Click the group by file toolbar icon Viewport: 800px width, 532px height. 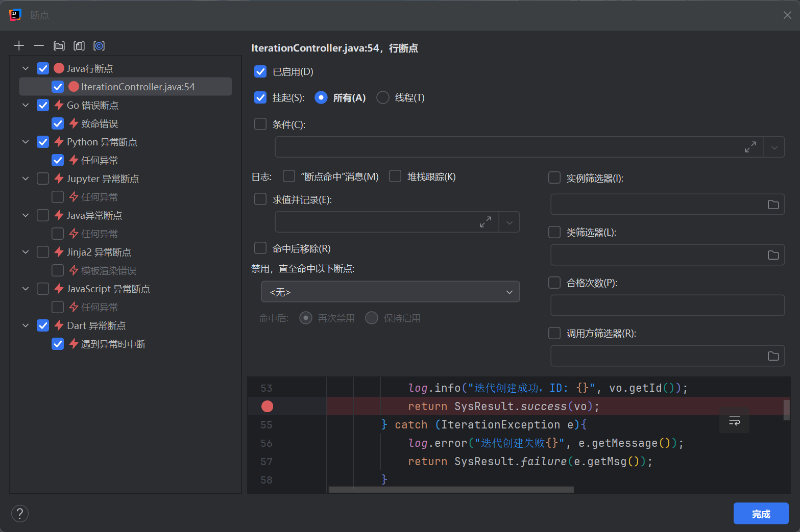79,46
